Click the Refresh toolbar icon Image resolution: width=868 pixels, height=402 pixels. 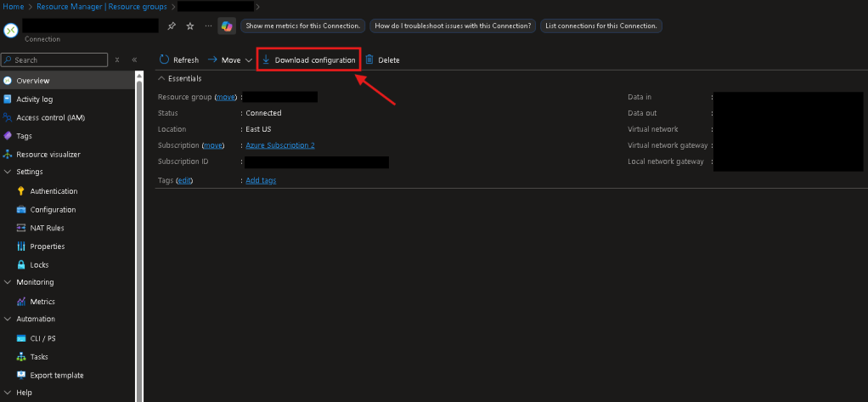coord(164,60)
